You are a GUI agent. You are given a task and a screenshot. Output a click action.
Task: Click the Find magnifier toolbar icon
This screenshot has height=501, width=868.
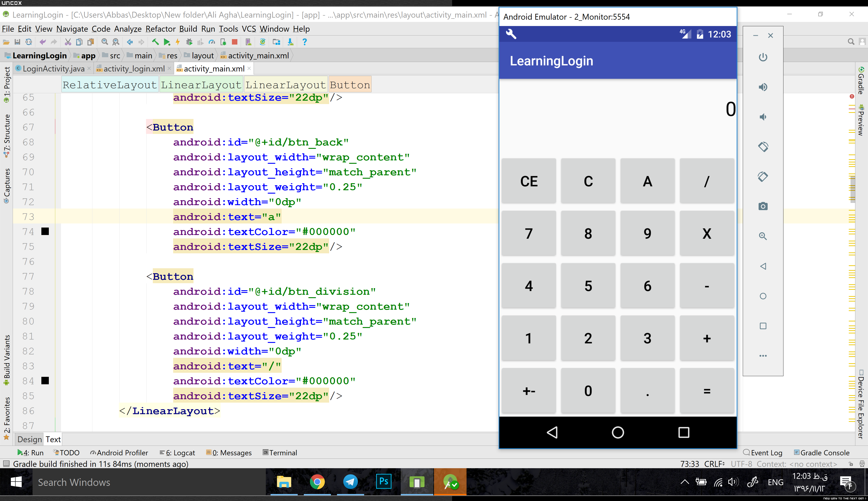(105, 42)
